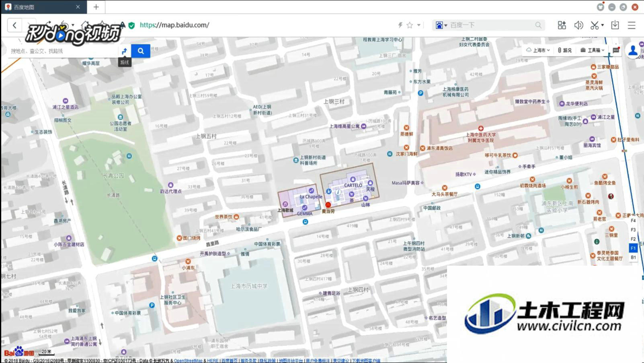This screenshot has width=644, height=363.
Task: Click the 龙华便利店 convenience store icon
Action: [562, 104]
